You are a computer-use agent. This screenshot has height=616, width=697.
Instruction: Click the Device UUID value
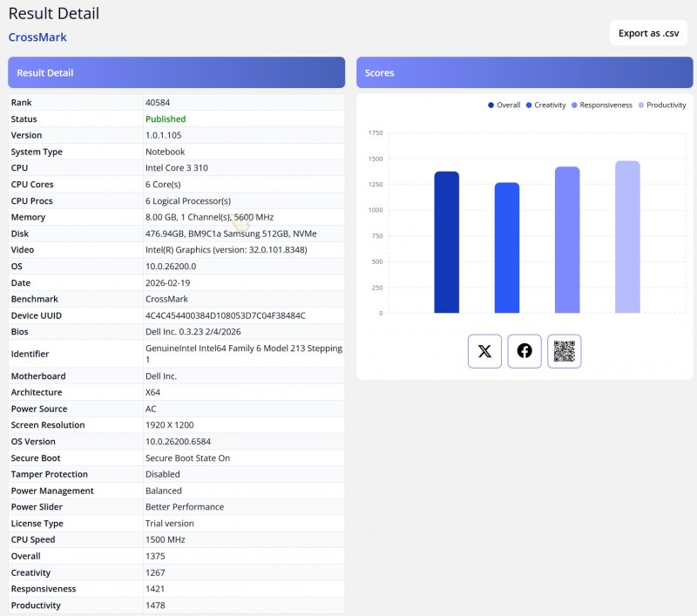pos(225,315)
